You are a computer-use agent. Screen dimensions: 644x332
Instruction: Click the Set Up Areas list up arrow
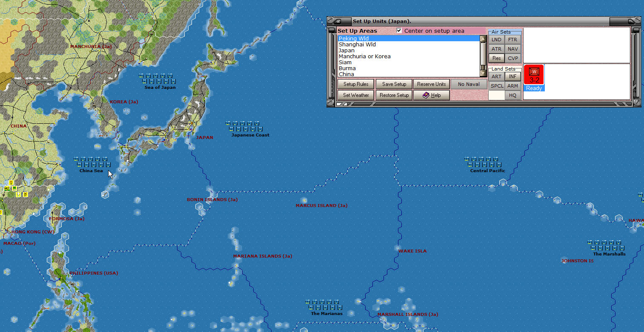(483, 39)
